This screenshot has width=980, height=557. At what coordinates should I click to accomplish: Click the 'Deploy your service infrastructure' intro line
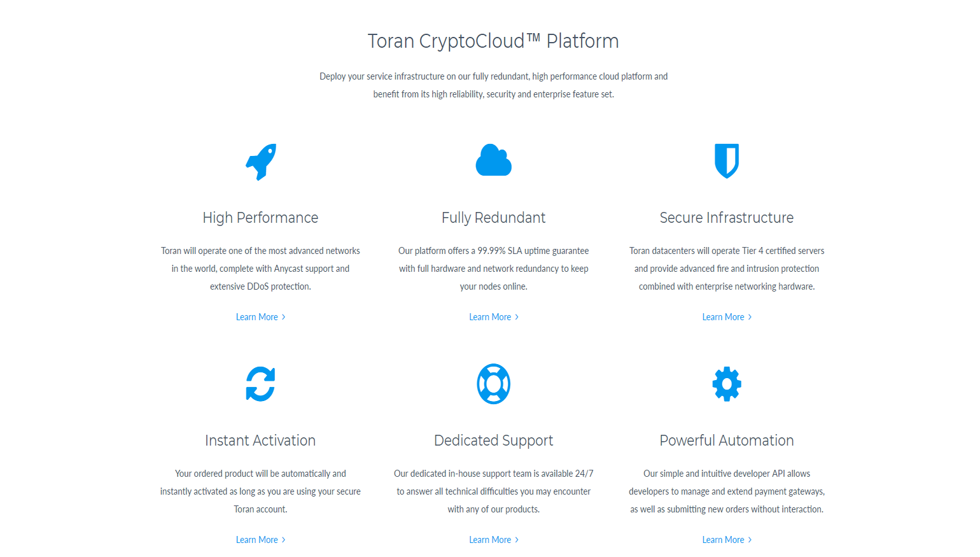click(x=494, y=76)
